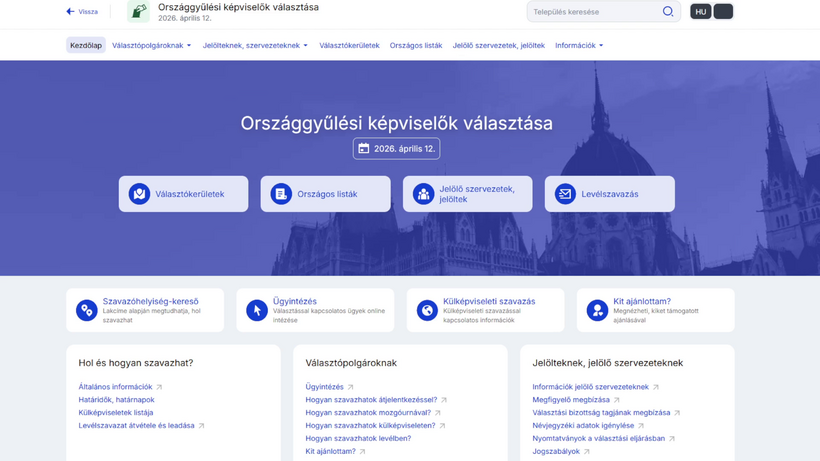Image resolution: width=820 pixels, height=461 pixels.
Task: Open Országos listák in navigation bar
Action: (x=416, y=45)
